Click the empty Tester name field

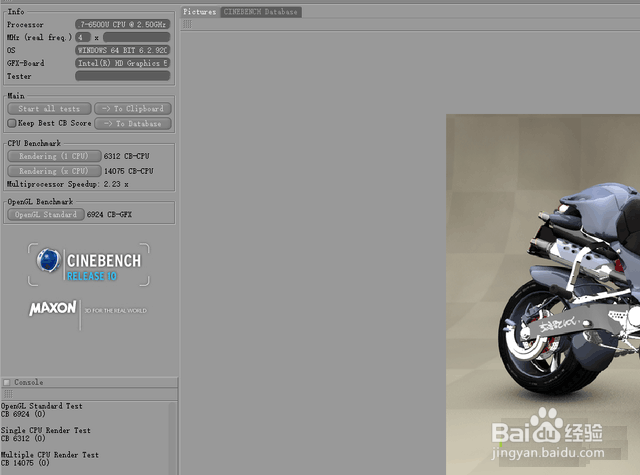(x=122, y=76)
